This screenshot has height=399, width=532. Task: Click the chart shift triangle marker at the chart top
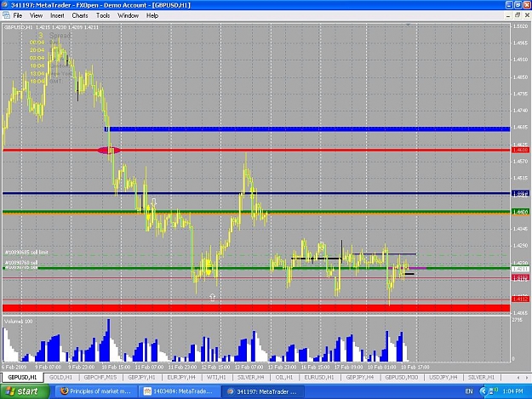coord(409,25)
